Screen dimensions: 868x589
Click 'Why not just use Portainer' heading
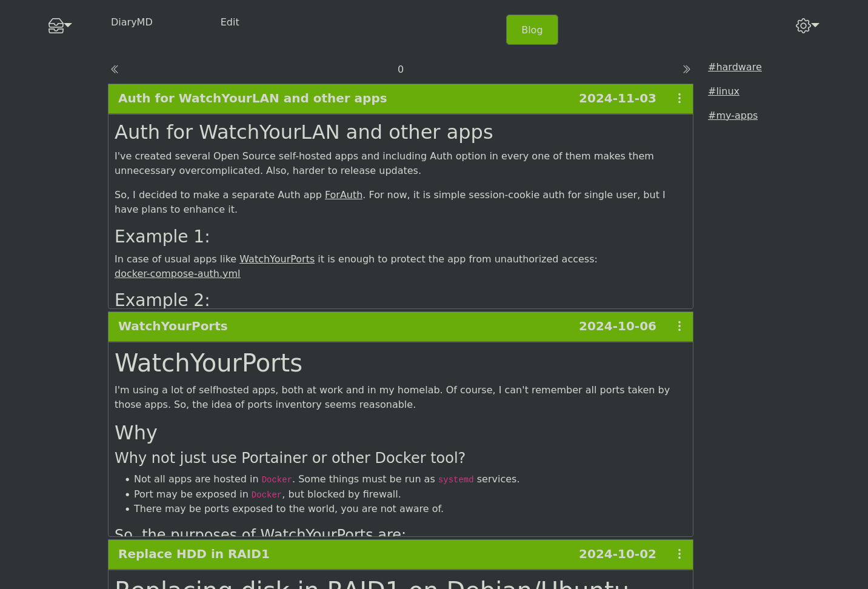(290, 458)
